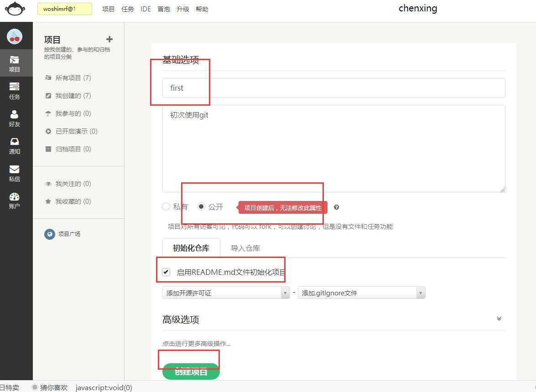Screen dimensions: 536x392
Task: Open 任务 in the dark sidebar
Action: [14, 91]
